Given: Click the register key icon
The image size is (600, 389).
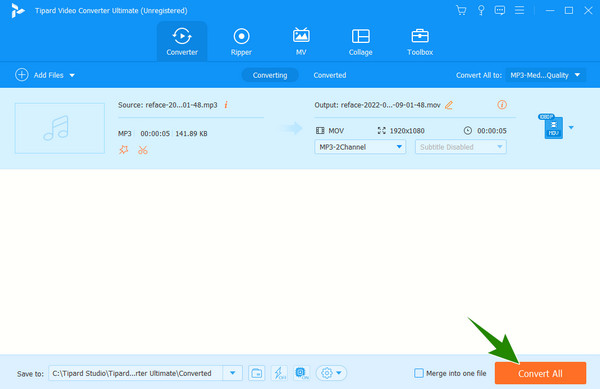Looking at the screenshot, I should [x=481, y=10].
